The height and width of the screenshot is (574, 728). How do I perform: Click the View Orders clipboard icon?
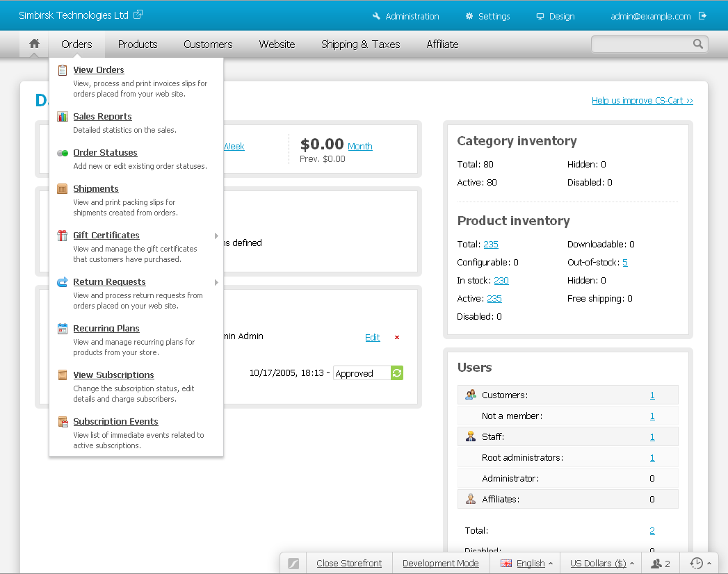pos(62,70)
